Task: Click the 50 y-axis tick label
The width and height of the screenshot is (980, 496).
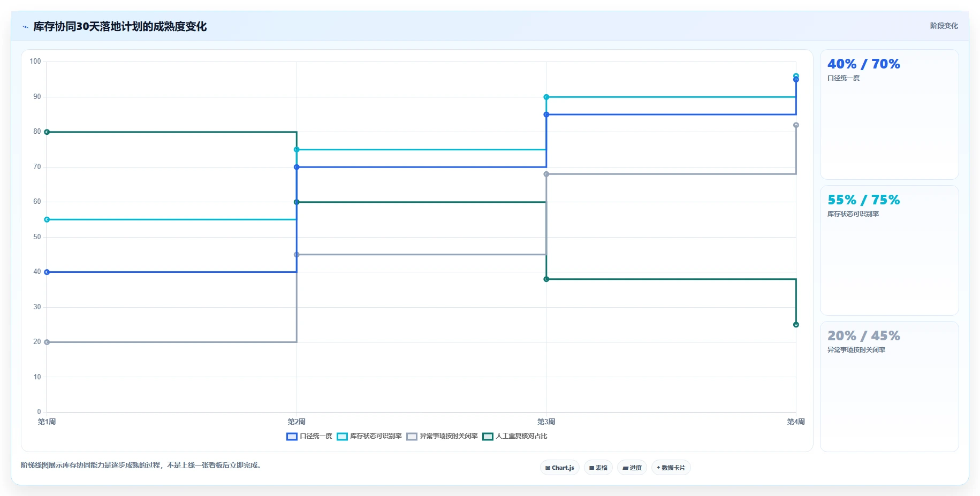Action: click(37, 237)
